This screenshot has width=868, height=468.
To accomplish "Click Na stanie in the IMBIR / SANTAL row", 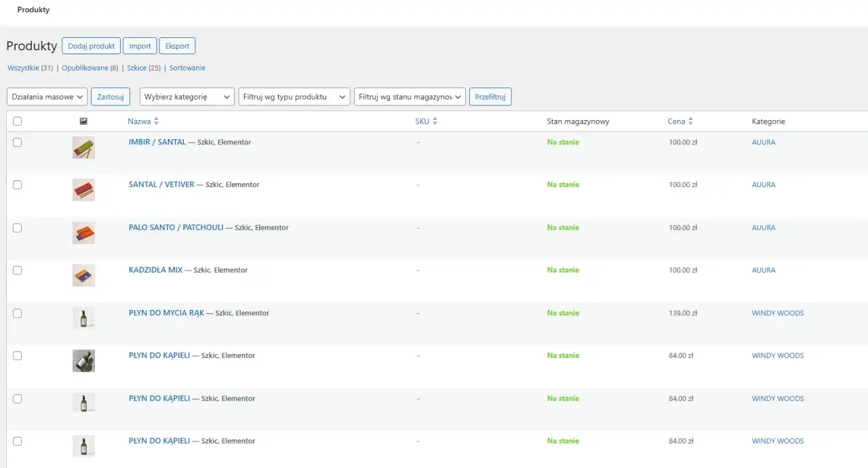I will pyautogui.click(x=563, y=142).
